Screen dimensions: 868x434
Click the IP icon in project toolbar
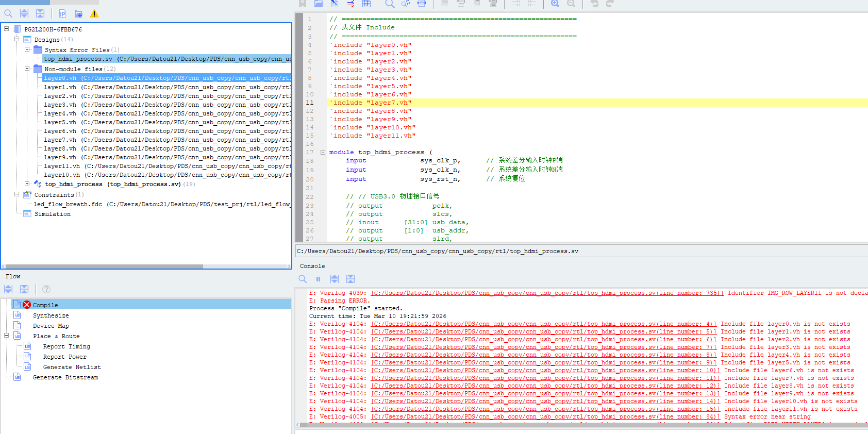tap(62, 14)
